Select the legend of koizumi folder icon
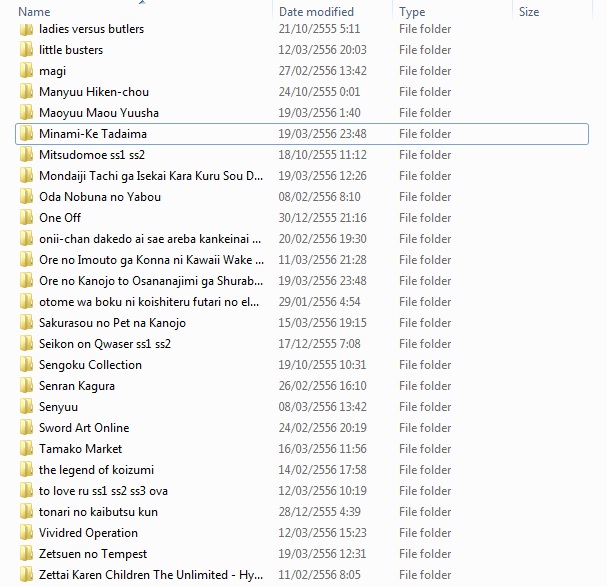Image resolution: width=607 pixels, height=586 pixels. (26, 469)
